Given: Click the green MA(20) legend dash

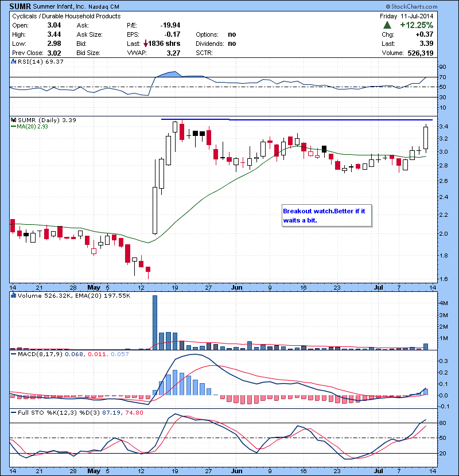Looking at the screenshot, I should tap(13, 126).
